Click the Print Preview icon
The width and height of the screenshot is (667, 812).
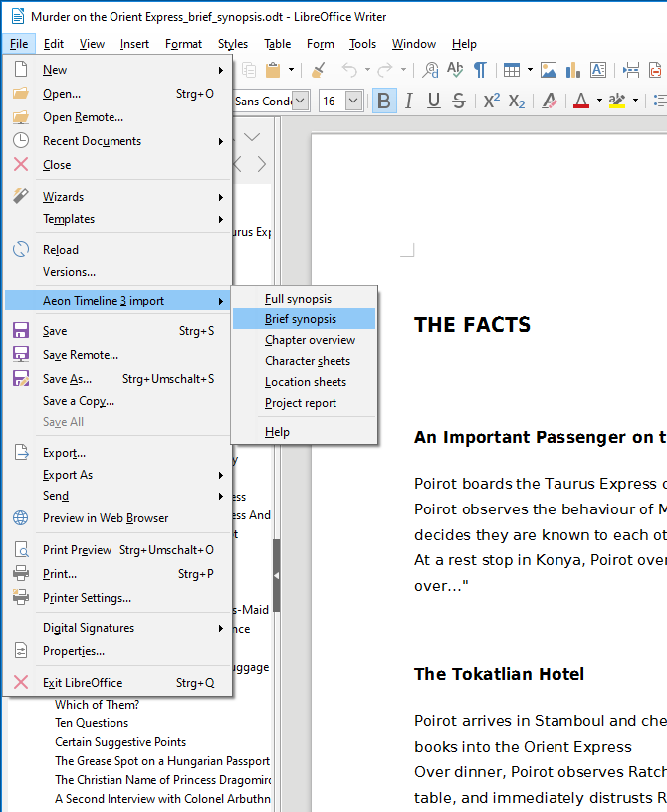[21, 549]
